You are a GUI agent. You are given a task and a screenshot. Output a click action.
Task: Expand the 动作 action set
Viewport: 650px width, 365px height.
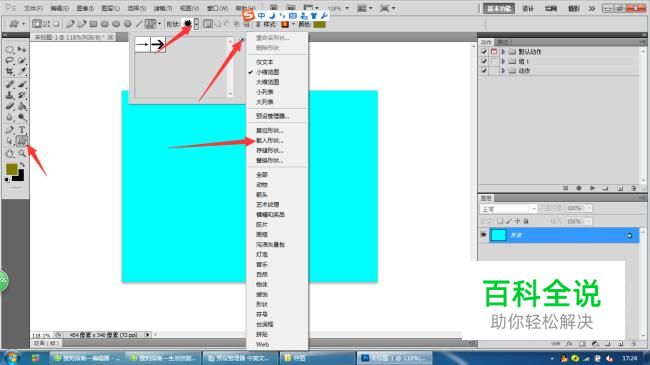pyautogui.click(x=503, y=71)
